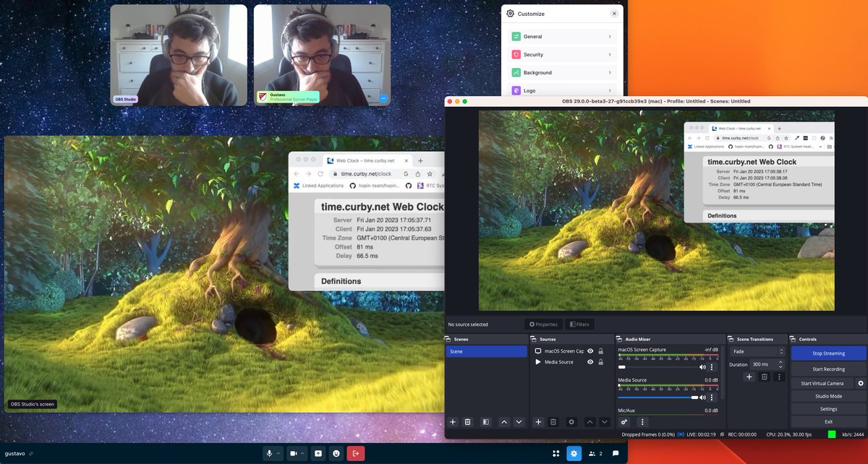The height and width of the screenshot is (464, 868).
Task: Toggle the camera in meeting toolbar
Action: click(x=294, y=453)
